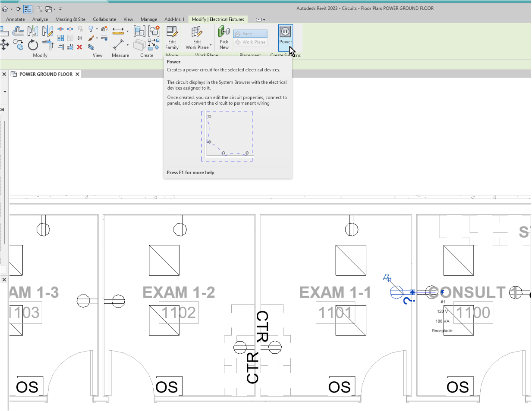
Task: Select the Copy tool
Action: coord(18,45)
